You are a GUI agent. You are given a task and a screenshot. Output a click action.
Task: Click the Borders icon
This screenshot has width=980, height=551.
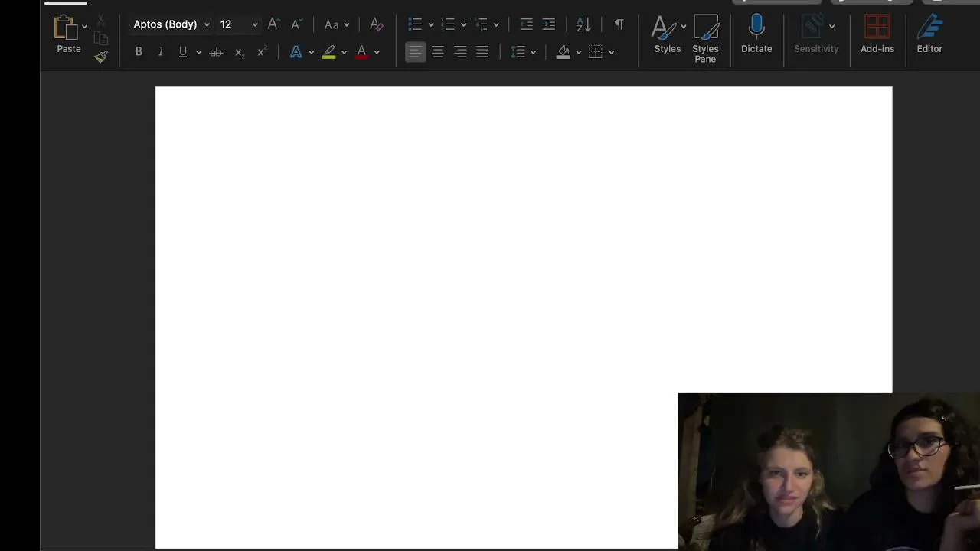[x=596, y=52]
